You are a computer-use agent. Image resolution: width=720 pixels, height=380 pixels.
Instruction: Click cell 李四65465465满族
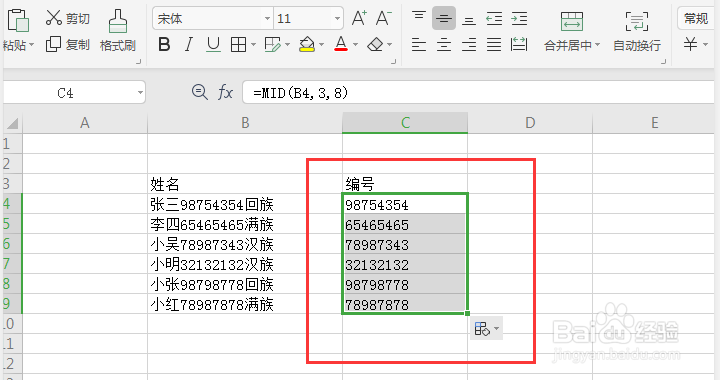coord(245,224)
